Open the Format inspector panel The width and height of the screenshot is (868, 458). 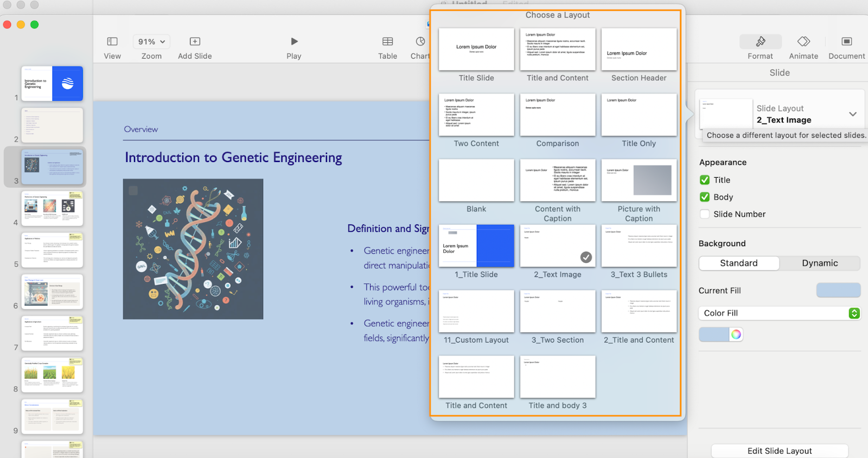(760, 42)
